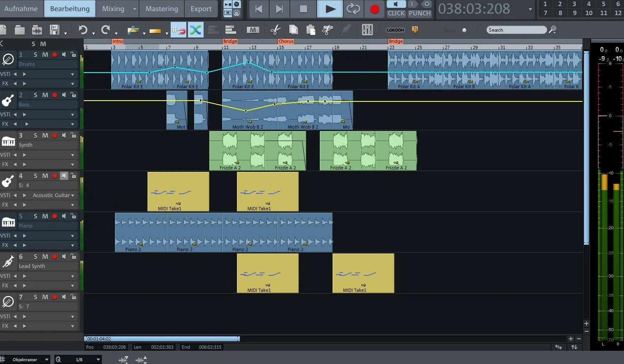
Task: Toggle monitoring speaker on track 4
Action: tap(64, 176)
